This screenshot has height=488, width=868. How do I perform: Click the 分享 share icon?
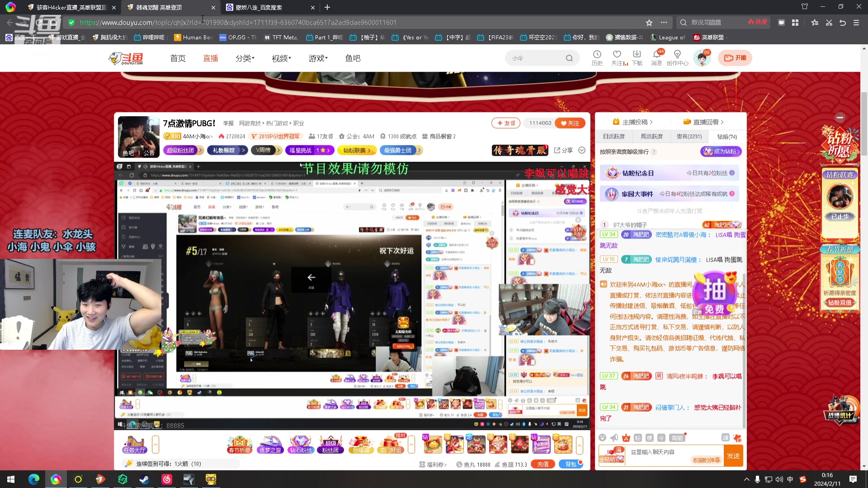pos(563,150)
